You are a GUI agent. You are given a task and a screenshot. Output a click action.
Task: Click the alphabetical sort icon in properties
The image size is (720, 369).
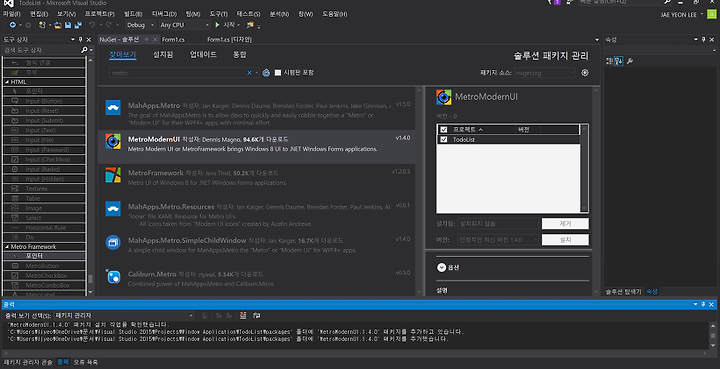[x=619, y=61]
